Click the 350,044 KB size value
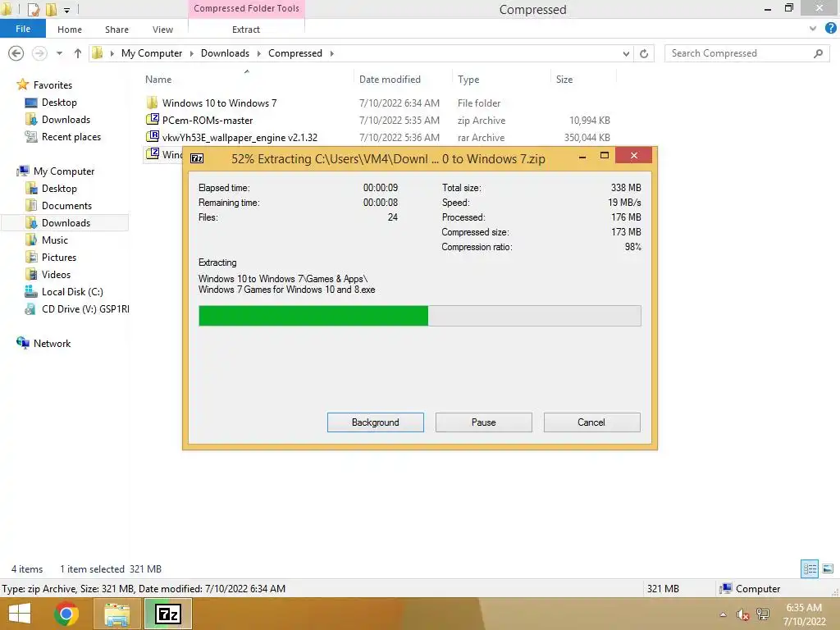Image resolution: width=840 pixels, height=630 pixels. (x=587, y=137)
